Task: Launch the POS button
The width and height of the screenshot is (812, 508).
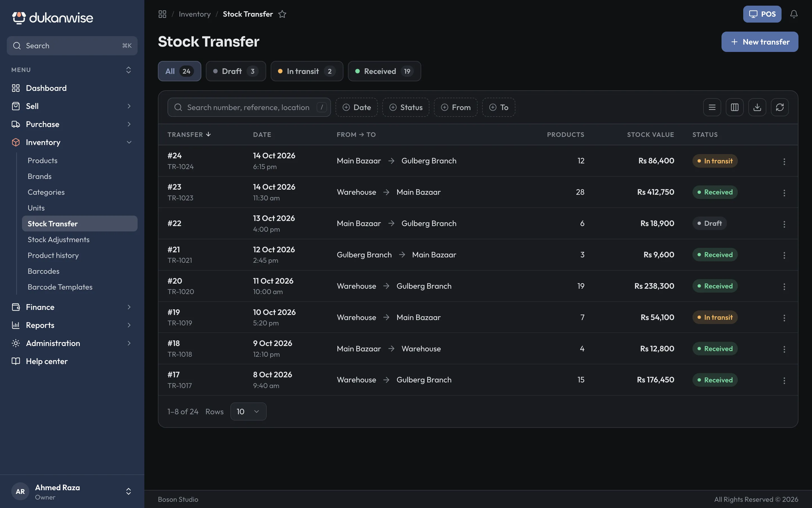Action: coord(762,14)
